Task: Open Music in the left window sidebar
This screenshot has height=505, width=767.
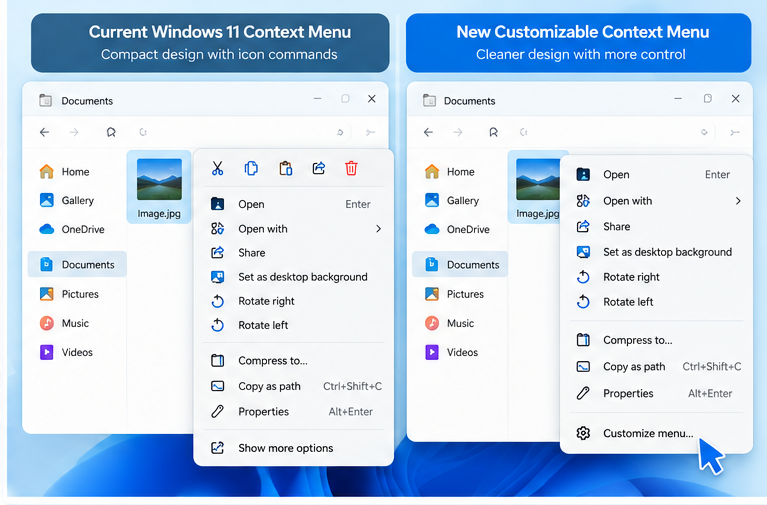Action: click(76, 323)
